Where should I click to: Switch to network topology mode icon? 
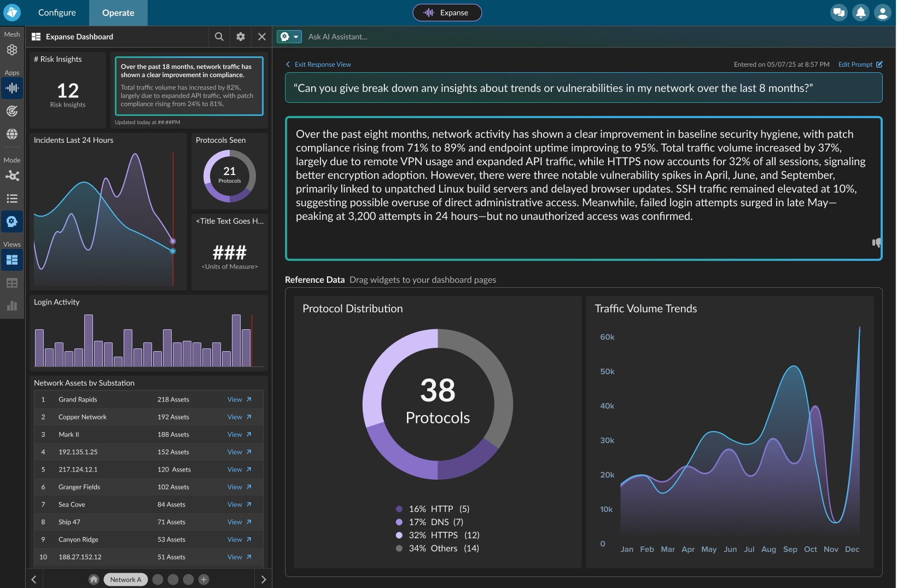pyautogui.click(x=11, y=176)
